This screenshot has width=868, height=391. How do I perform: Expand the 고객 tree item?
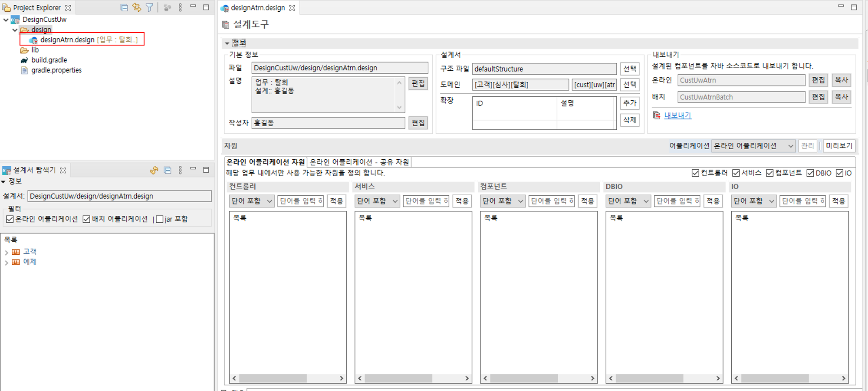[x=7, y=251]
